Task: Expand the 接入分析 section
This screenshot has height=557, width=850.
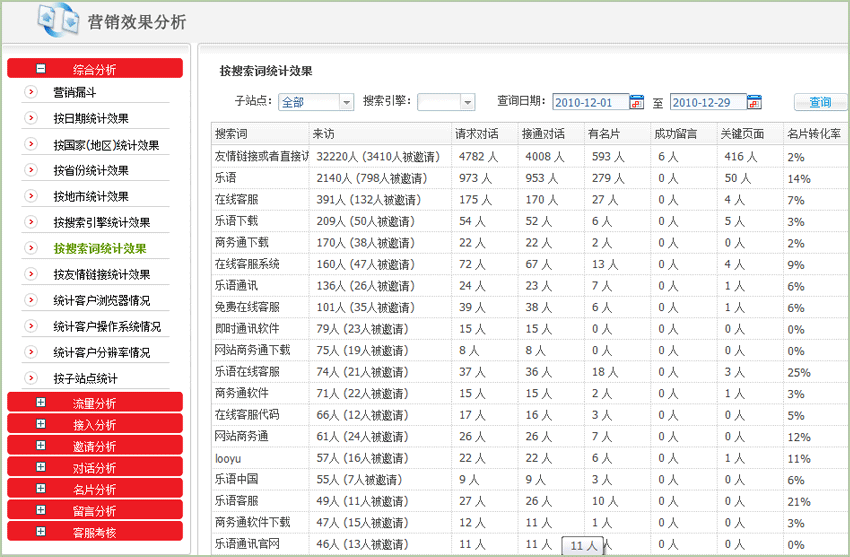Action: pyautogui.click(x=41, y=424)
